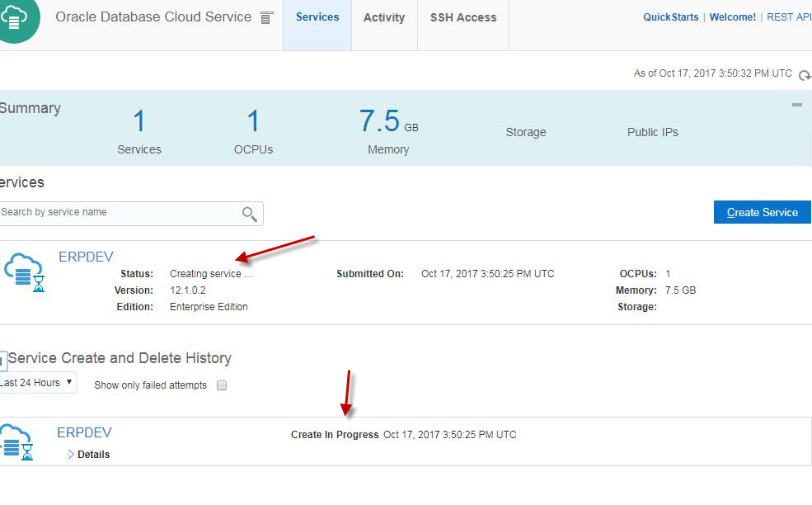The width and height of the screenshot is (812, 505).
Task: Click the Oracle cloud database logo icon
Action: [x=19, y=20]
